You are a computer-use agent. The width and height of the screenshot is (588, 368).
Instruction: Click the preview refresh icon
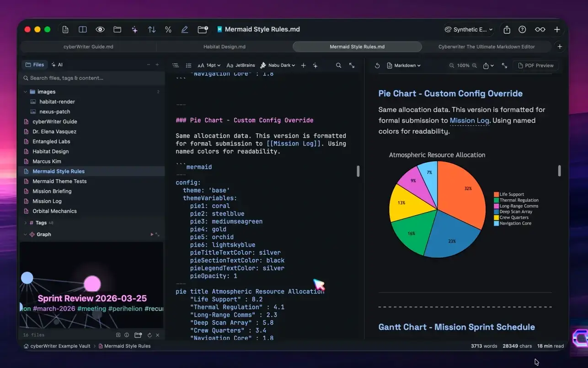(377, 65)
